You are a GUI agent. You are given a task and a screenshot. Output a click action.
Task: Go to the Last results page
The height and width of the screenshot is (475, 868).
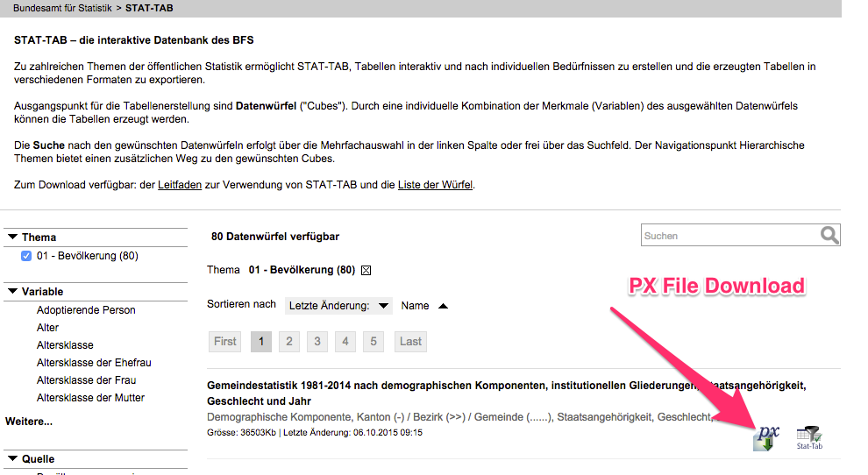tap(410, 342)
